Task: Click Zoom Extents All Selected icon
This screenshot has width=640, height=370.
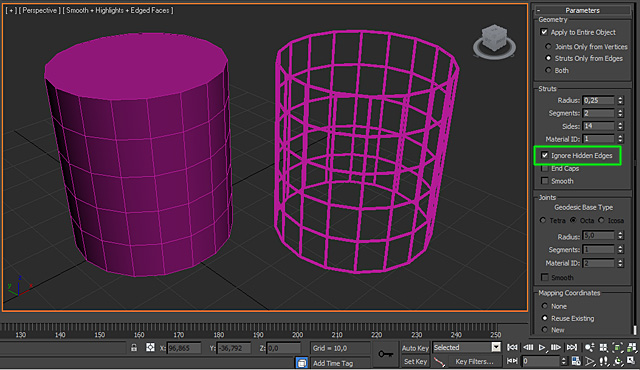Action: [x=632, y=347]
